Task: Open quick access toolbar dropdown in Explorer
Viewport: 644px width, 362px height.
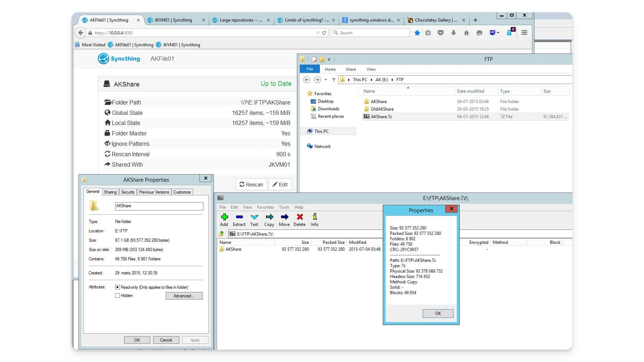Action: 329,59
